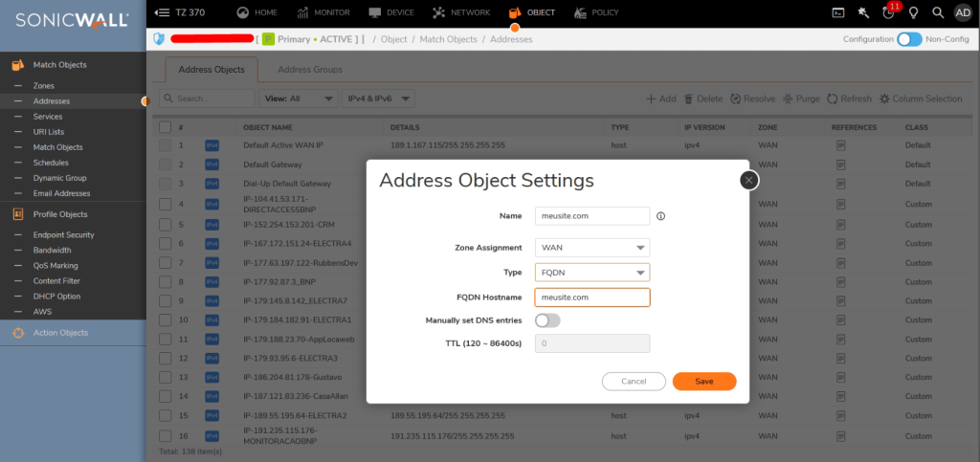Open references icon for row 4 DIRECTACCESSBNP

click(x=840, y=204)
